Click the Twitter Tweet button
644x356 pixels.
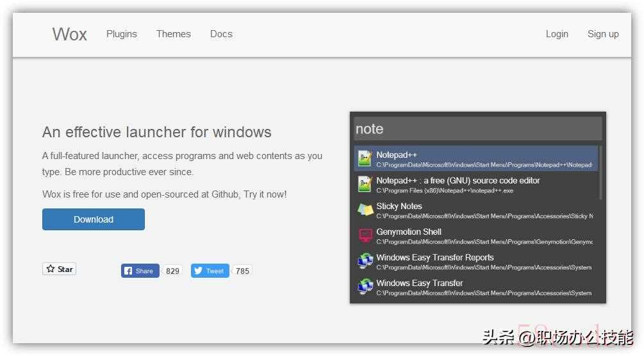pyautogui.click(x=210, y=271)
